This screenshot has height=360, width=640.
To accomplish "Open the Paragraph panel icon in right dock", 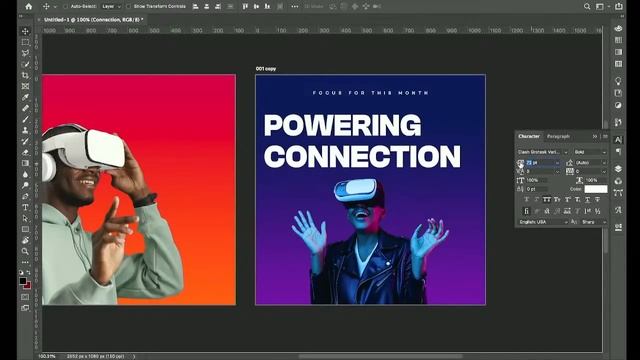I will [x=618, y=152].
